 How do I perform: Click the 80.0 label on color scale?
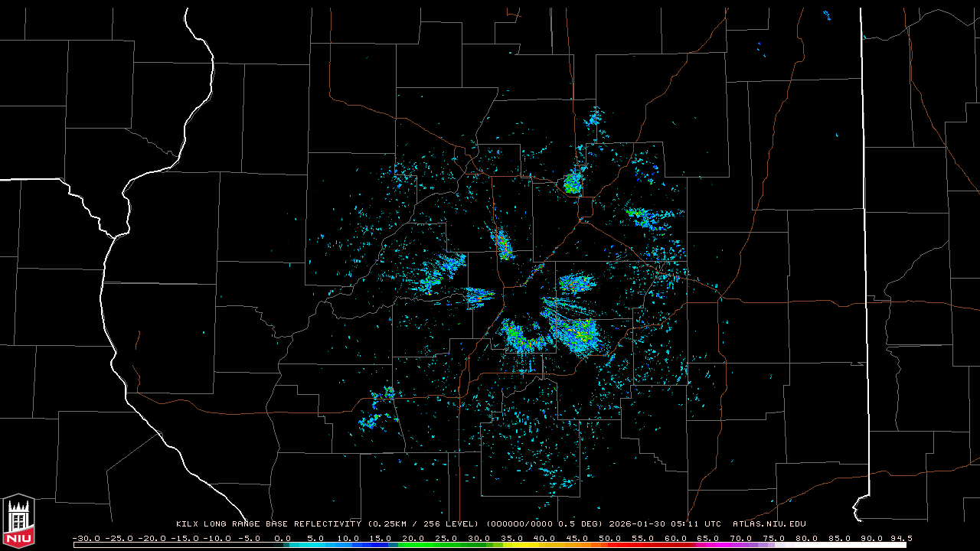806,538
